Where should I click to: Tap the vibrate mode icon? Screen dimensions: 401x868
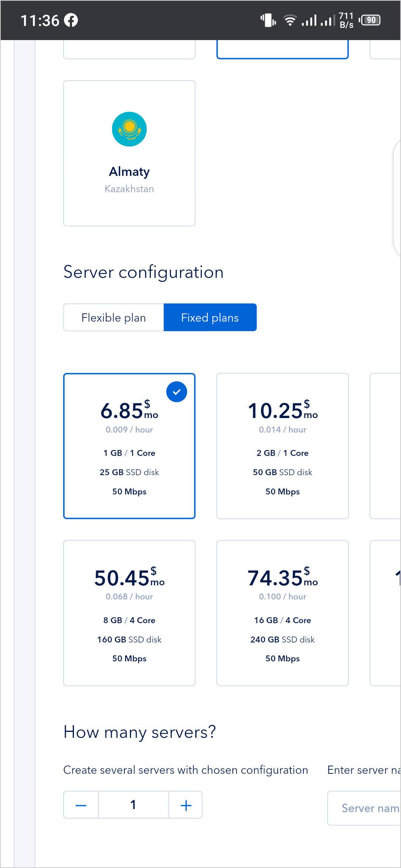(268, 20)
